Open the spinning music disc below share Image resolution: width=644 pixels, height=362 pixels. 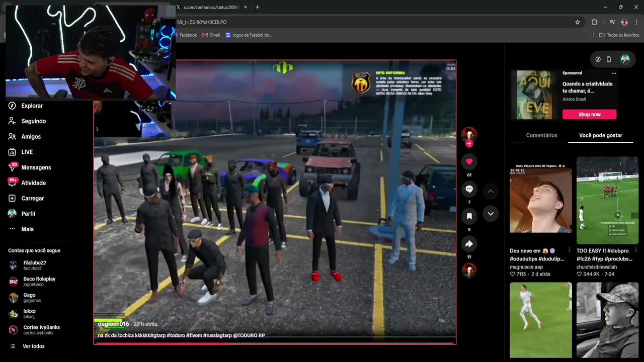tap(469, 270)
